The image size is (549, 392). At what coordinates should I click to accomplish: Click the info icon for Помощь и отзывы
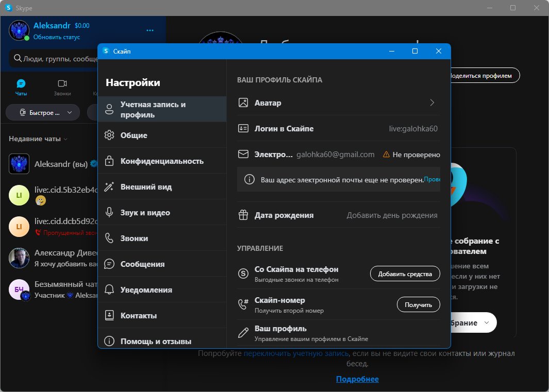pyautogui.click(x=109, y=341)
